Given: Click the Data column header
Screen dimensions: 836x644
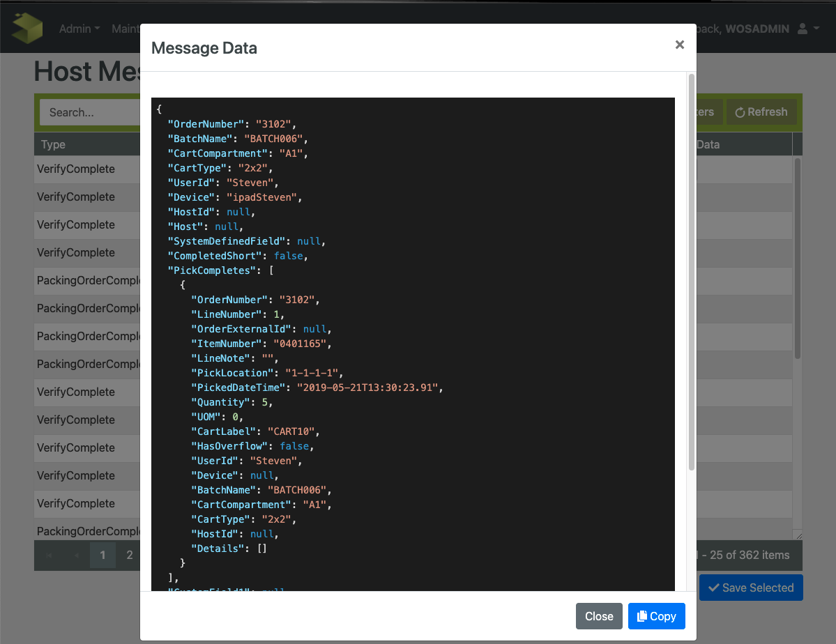Looking at the screenshot, I should [708, 144].
